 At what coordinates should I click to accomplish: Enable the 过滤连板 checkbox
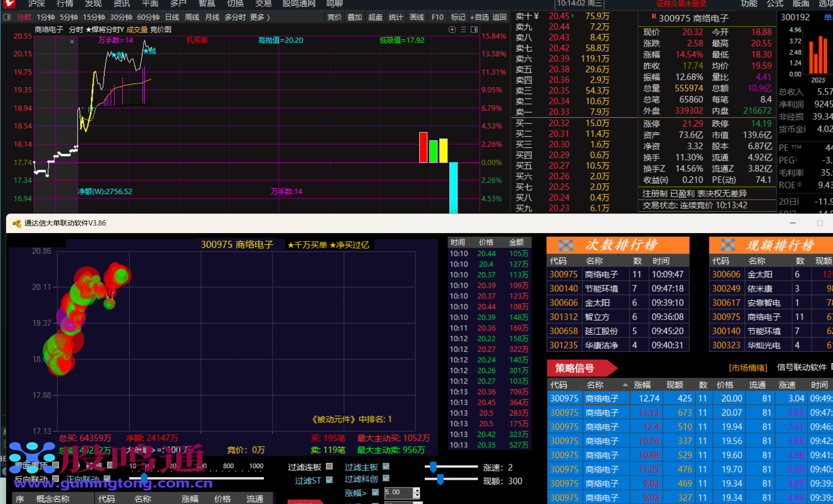pyautogui.click(x=329, y=466)
